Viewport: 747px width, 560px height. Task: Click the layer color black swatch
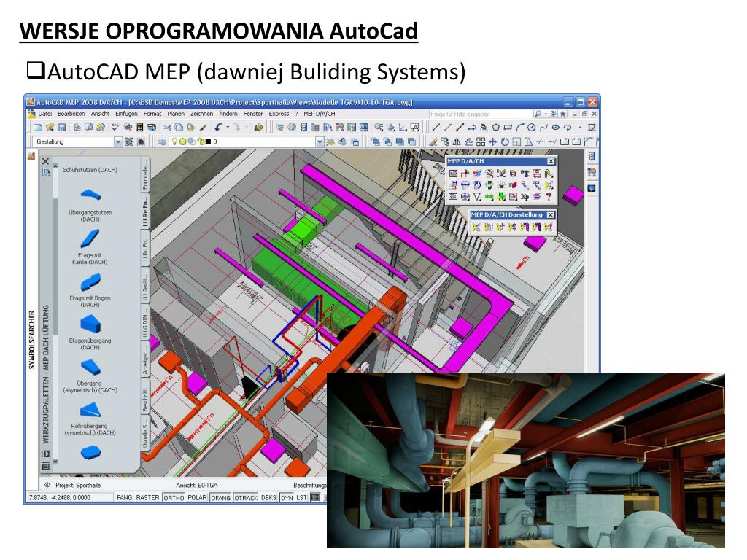[x=208, y=142]
